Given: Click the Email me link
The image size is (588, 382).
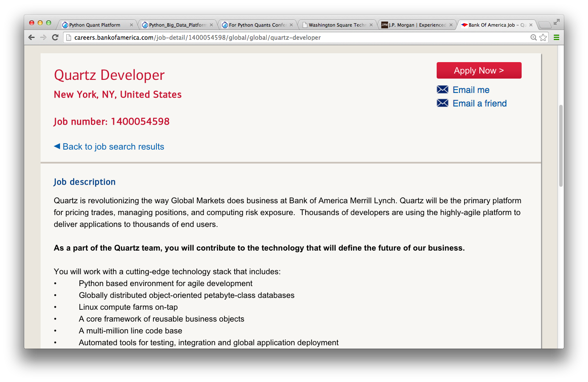Looking at the screenshot, I should [x=471, y=90].
